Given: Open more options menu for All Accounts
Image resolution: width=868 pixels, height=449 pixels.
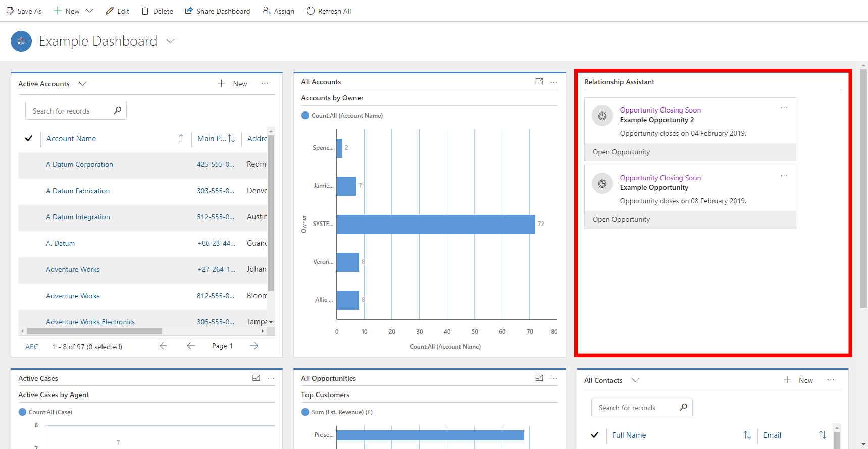Looking at the screenshot, I should 554,82.
